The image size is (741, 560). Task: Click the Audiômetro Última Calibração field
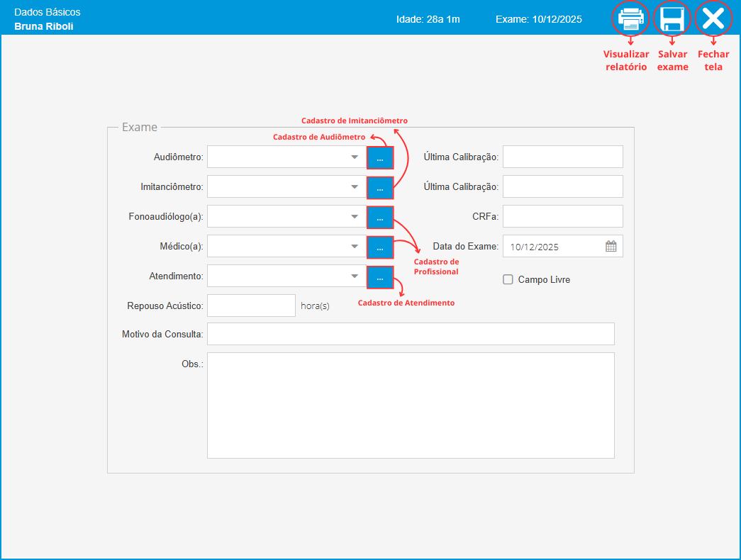(x=562, y=157)
